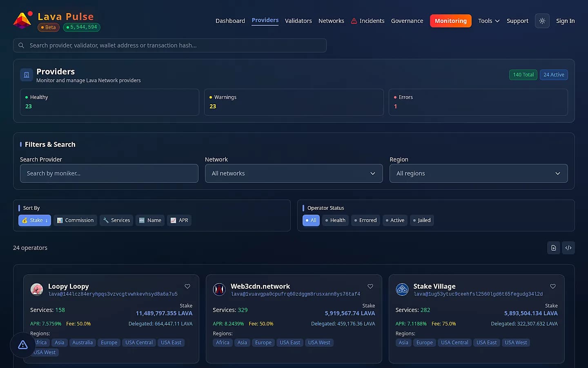Click the 140 Total badge
This screenshot has height=368, width=588.
523,75
